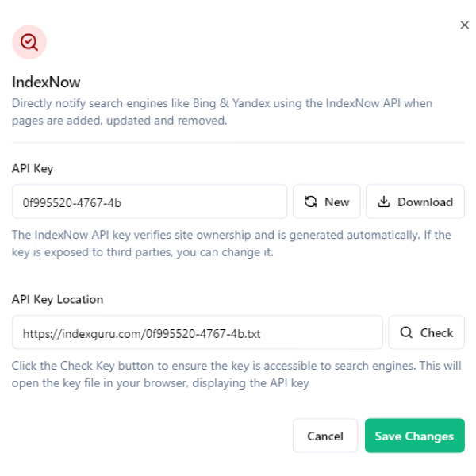Generate a New API key
The width and height of the screenshot is (476, 476).
pos(327,202)
